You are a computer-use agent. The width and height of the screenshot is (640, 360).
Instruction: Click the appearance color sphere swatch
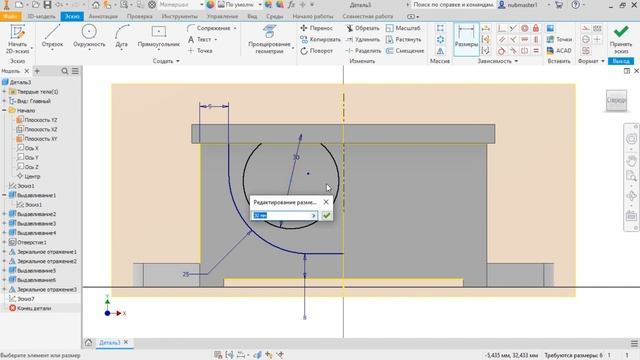pyautogui.click(x=210, y=5)
